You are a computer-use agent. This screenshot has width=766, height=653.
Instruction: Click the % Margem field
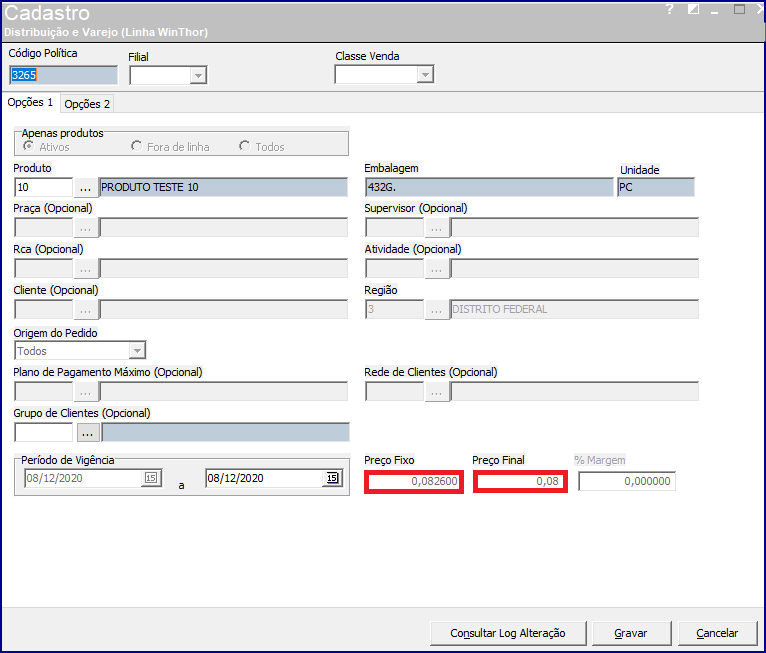coord(627,482)
